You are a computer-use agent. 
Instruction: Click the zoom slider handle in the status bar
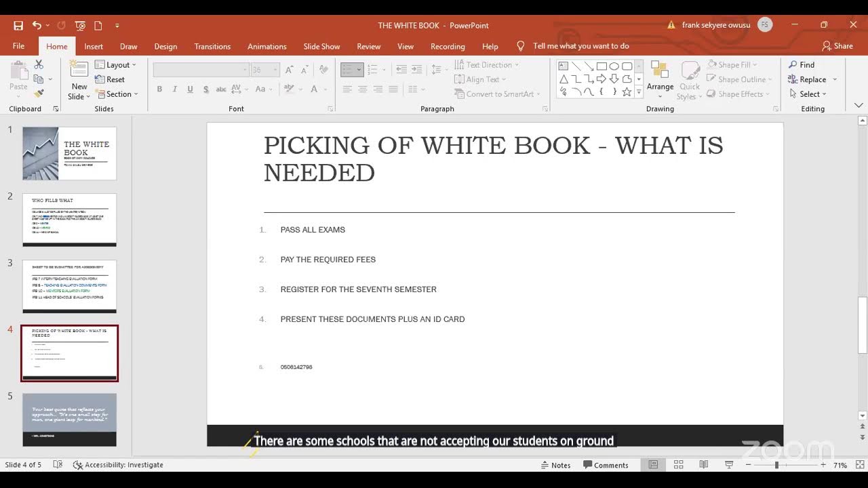coord(776,465)
